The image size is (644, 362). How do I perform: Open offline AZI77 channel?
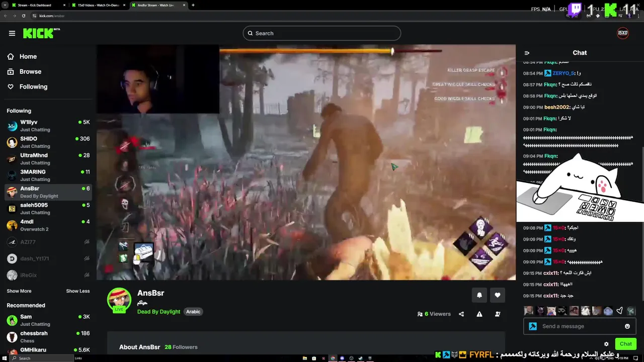click(x=48, y=242)
